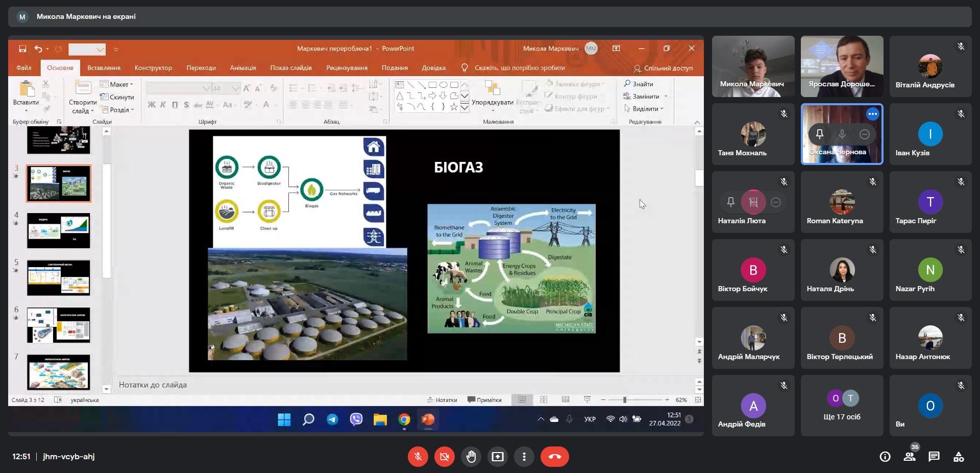Show the participants list
Screen dimensions: 980x473
(909, 457)
